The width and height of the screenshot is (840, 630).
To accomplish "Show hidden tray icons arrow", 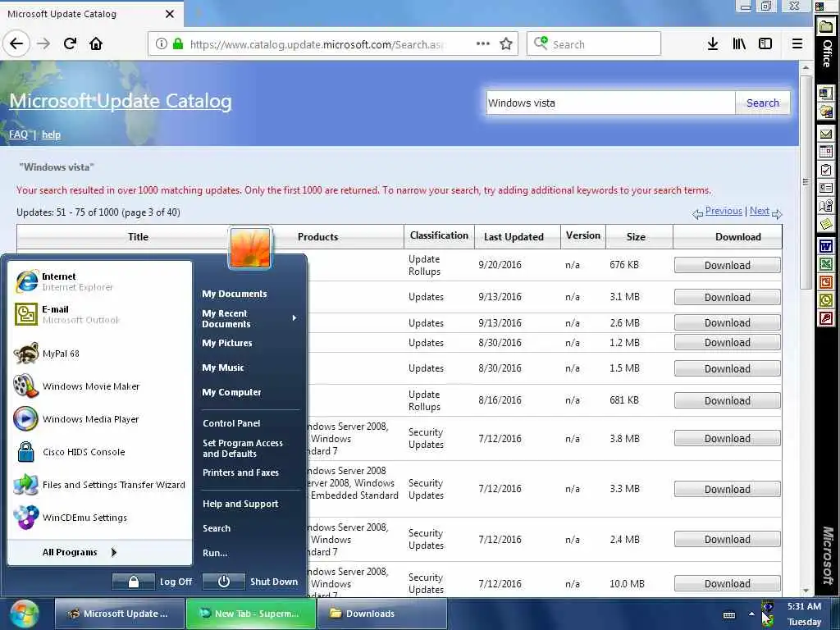I will point(751,614).
